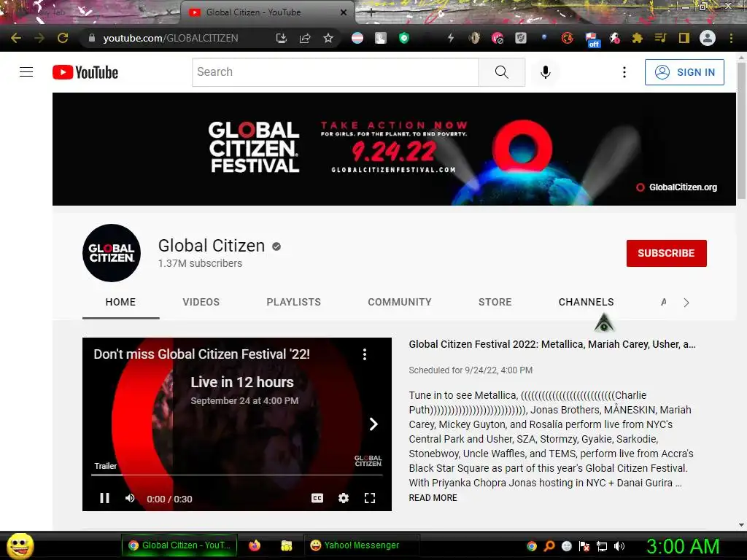This screenshot has height=560, width=747.
Task: Open YouTube settings three-dot menu
Action: click(x=624, y=72)
